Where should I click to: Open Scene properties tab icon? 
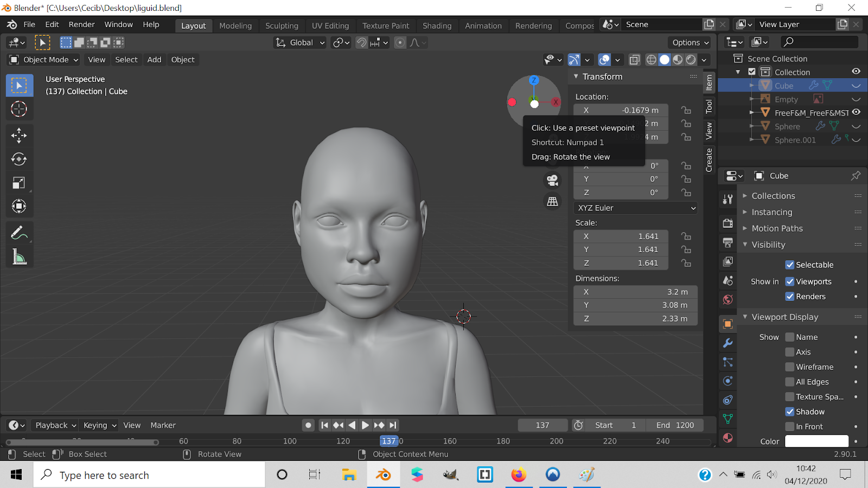tap(728, 280)
